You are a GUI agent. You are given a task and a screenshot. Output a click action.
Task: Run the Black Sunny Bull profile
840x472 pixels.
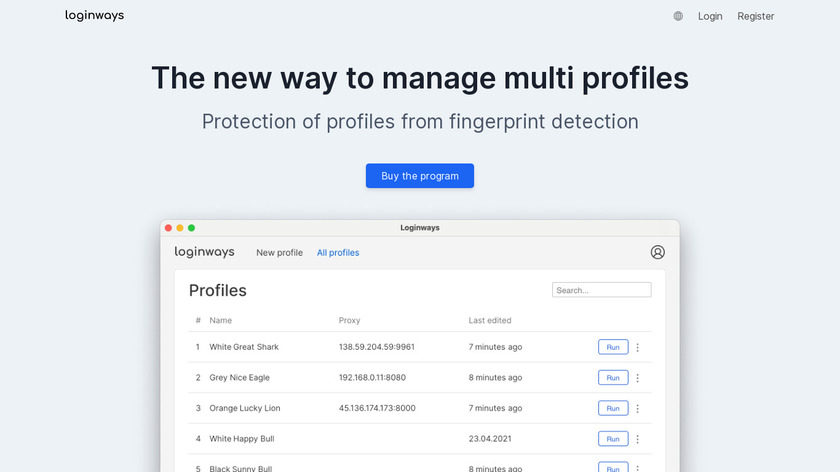click(x=613, y=467)
